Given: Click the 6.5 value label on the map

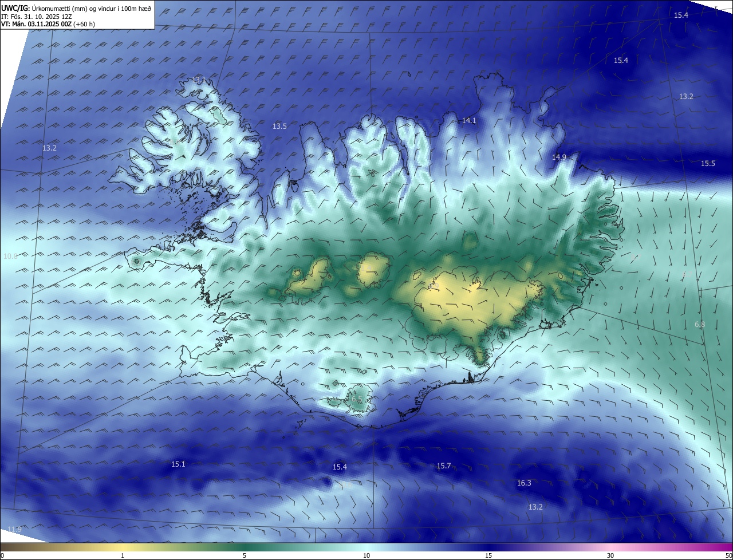Looking at the screenshot, I should (x=356, y=399).
